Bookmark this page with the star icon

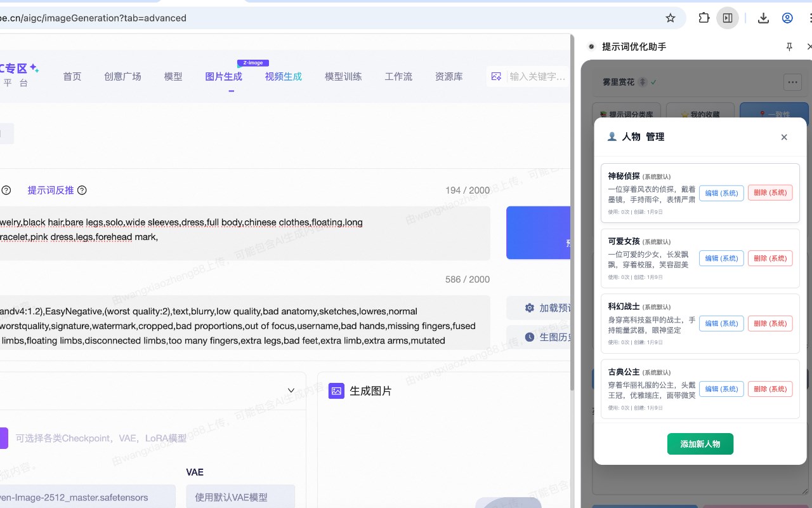pos(671,18)
